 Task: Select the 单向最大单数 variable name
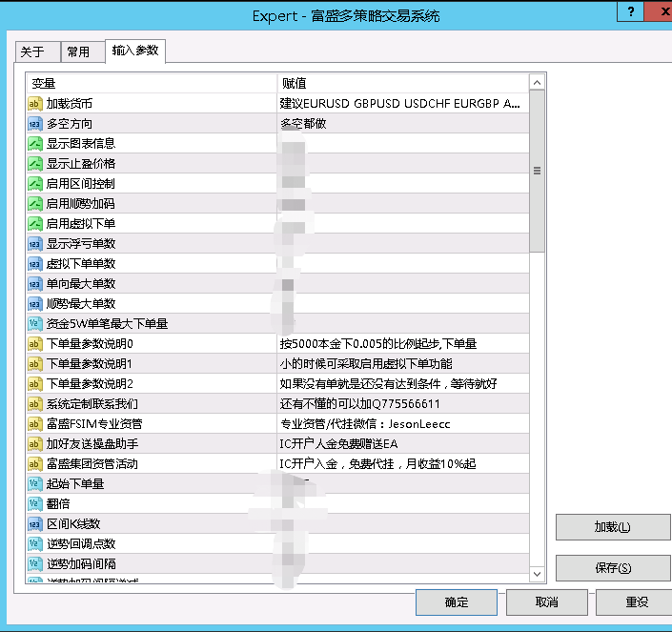(x=81, y=284)
